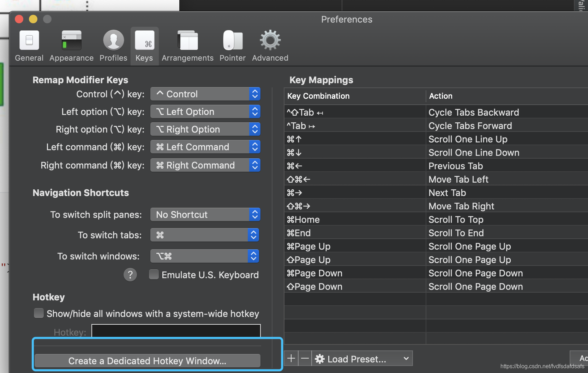Click the plus icon to add key mapping
The image size is (588, 373).
point(291,359)
